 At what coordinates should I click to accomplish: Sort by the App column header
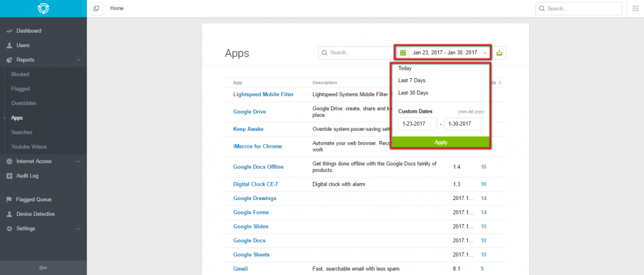[238, 82]
